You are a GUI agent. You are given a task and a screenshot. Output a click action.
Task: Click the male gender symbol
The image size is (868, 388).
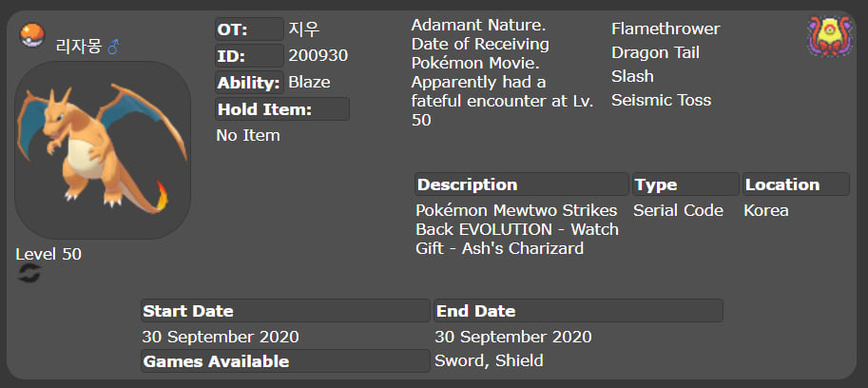tap(113, 47)
